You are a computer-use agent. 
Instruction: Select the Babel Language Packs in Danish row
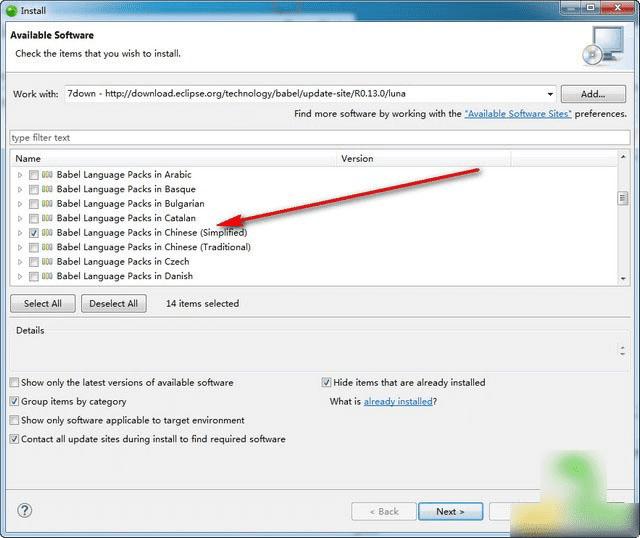coord(124,276)
